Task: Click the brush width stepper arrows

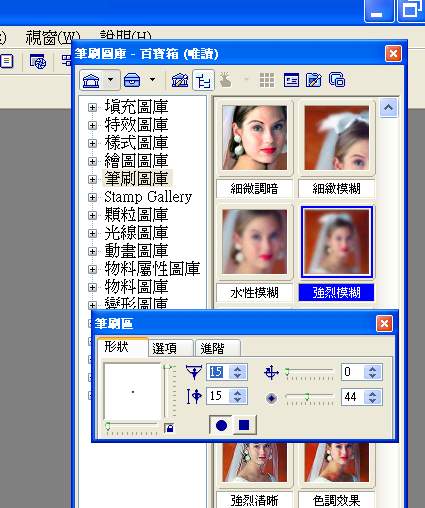Action: click(238, 372)
